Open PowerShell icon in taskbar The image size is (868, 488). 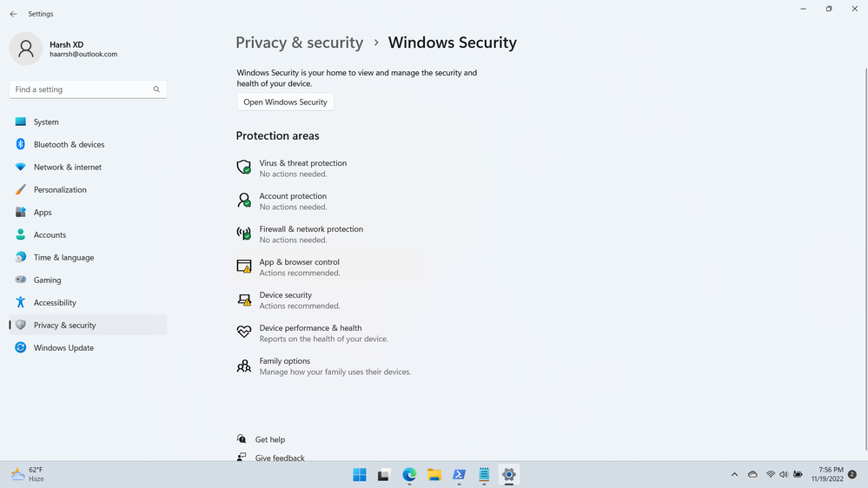click(459, 475)
